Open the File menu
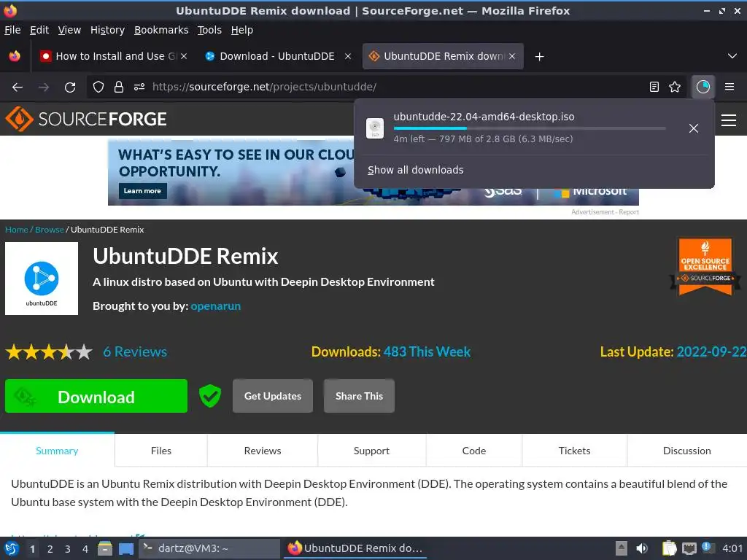 tap(12, 30)
